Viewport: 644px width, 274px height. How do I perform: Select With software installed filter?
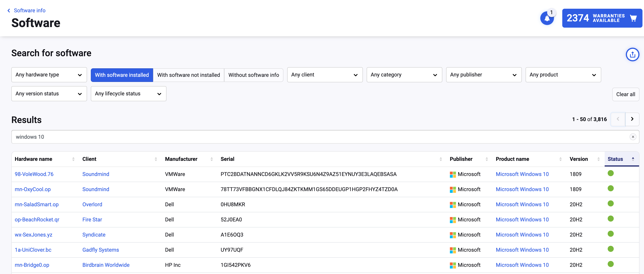coord(122,75)
